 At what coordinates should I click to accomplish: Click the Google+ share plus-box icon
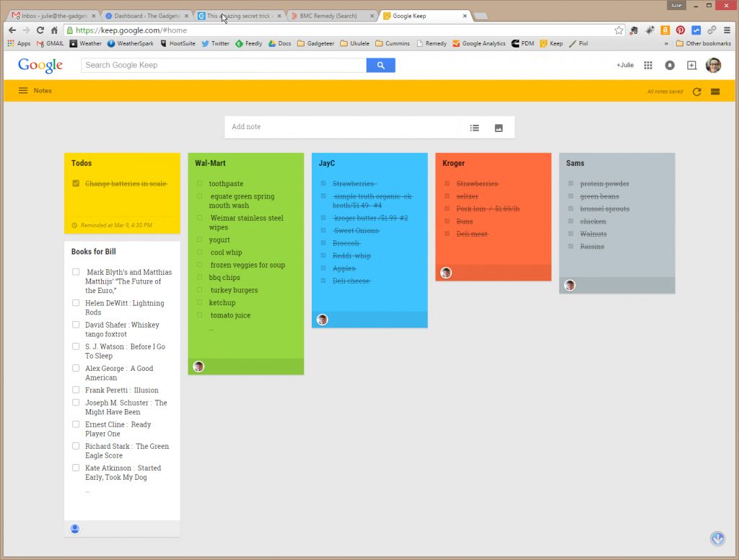691,65
